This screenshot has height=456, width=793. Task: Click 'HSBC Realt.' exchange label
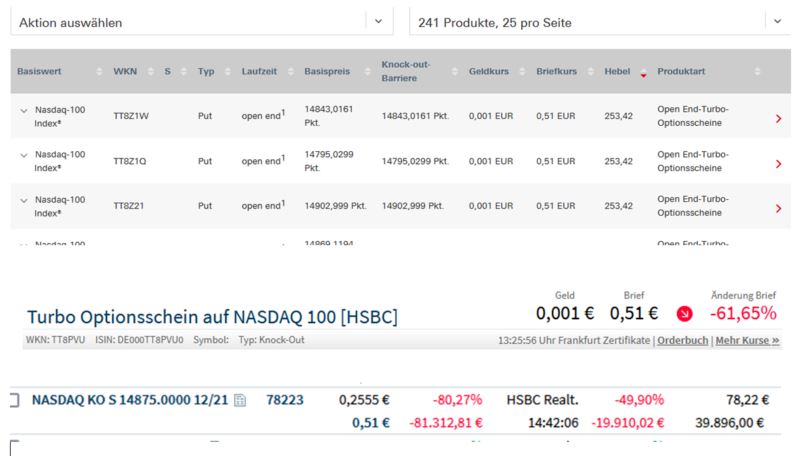(x=542, y=400)
